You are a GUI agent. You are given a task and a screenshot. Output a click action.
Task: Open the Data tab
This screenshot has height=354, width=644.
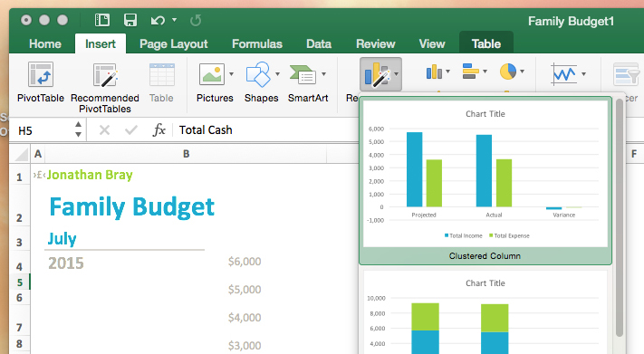pyautogui.click(x=319, y=44)
